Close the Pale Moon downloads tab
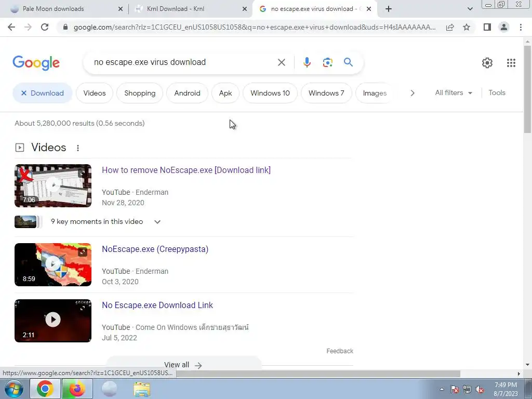The height and width of the screenshot is (399, 532). (121, 9)
